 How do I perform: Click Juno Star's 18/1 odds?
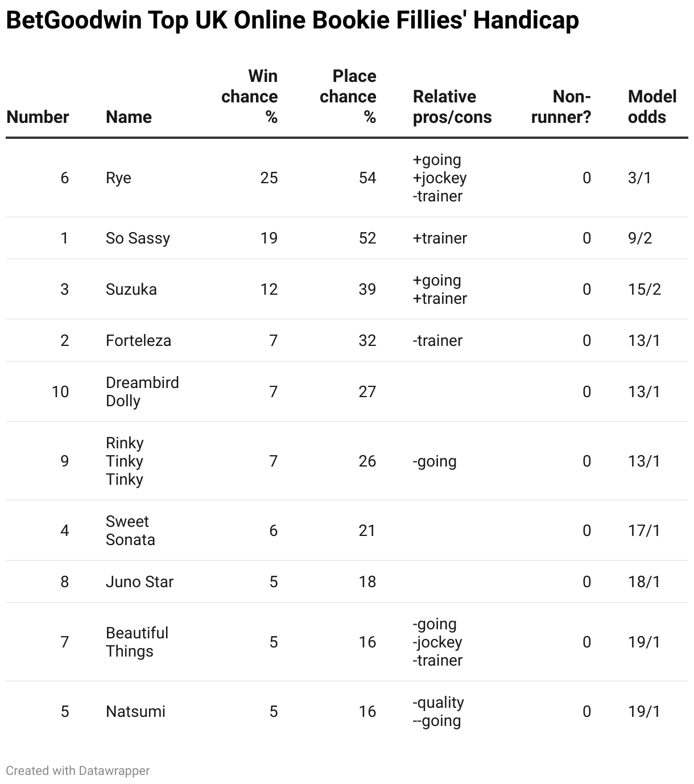[644, 581]
